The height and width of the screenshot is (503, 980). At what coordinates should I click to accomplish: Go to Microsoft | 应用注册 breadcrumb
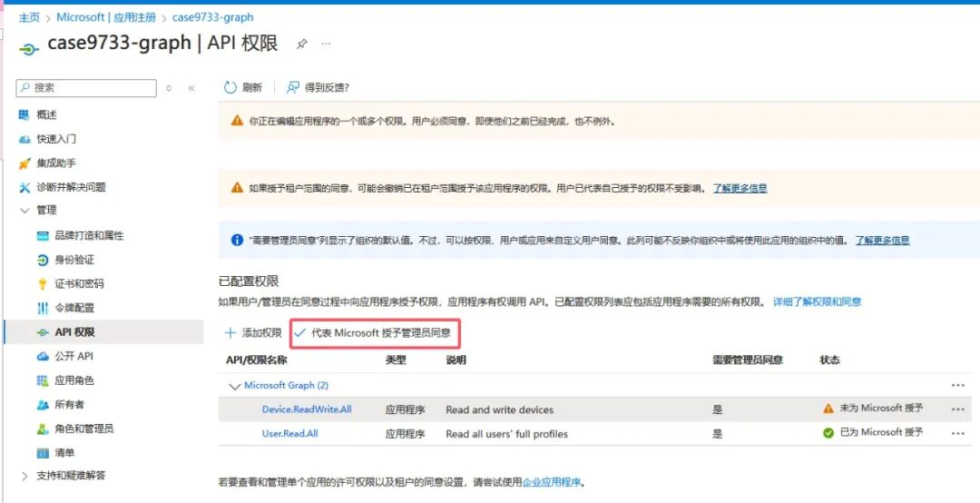click(x=106, y=17)
